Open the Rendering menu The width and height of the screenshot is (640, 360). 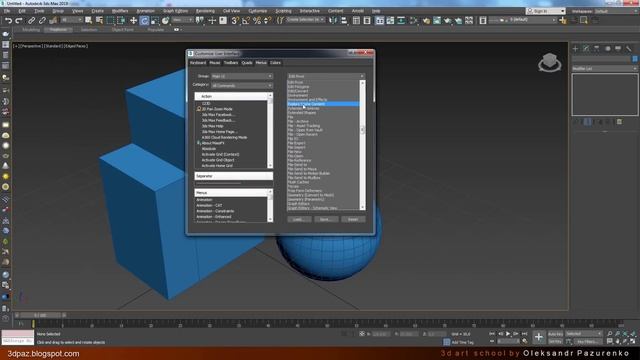click(205, 11)
